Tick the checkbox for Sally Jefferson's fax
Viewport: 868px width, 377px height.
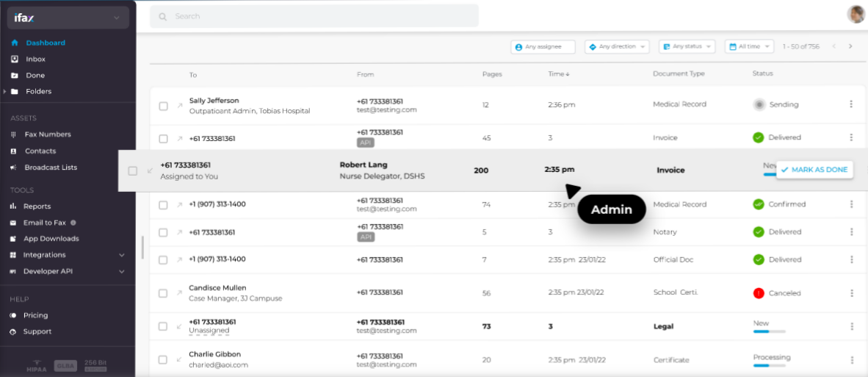163,106
